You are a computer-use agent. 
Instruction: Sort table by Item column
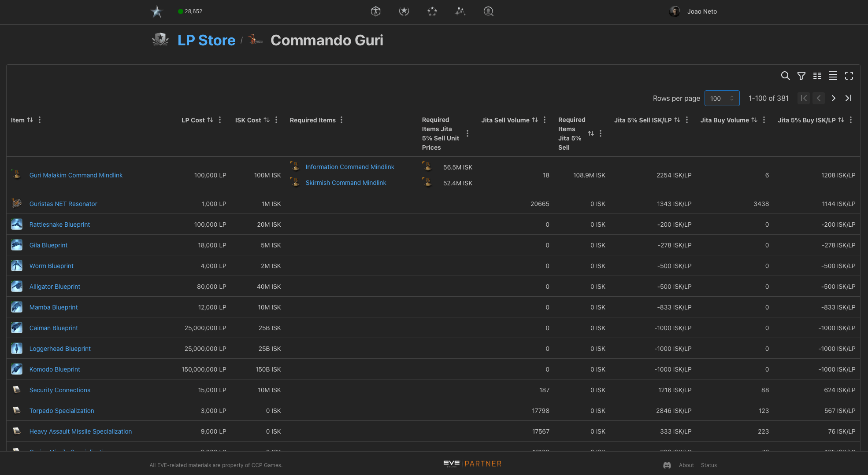(30, 120)
